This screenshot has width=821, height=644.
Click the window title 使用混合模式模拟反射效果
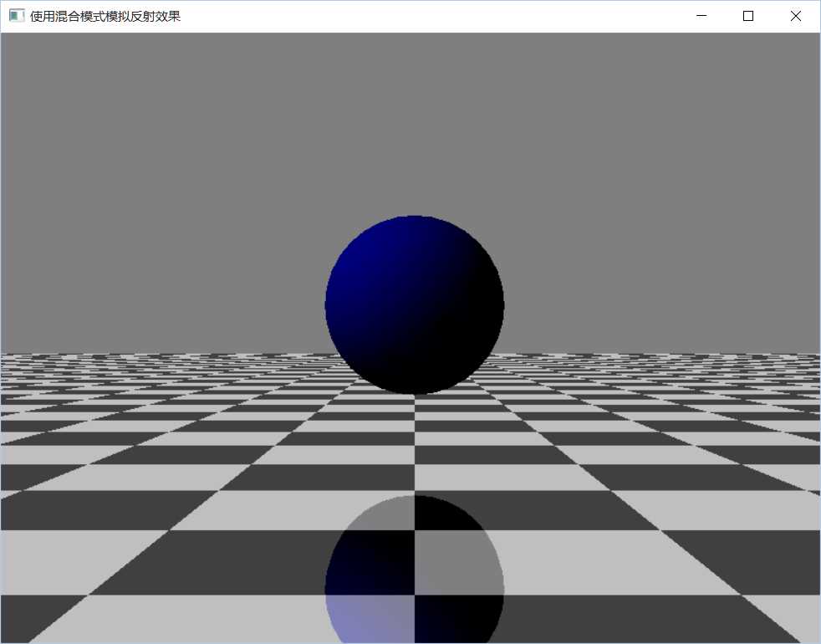tap(105, 16)
